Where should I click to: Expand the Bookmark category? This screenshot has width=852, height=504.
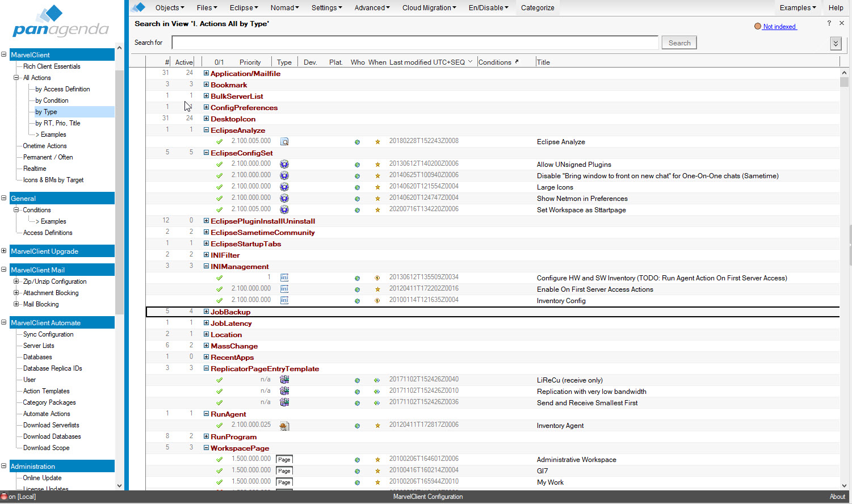click(207, 85)
